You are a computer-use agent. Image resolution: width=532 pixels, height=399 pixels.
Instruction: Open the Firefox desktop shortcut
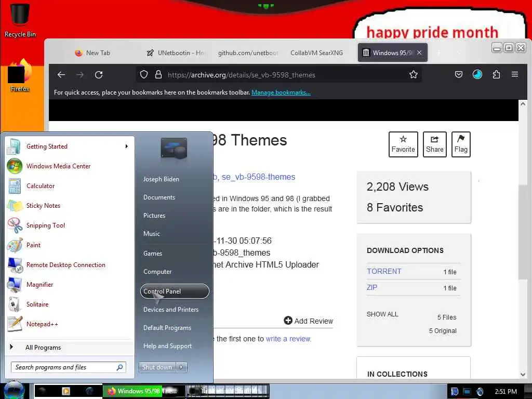pos(20,76)
